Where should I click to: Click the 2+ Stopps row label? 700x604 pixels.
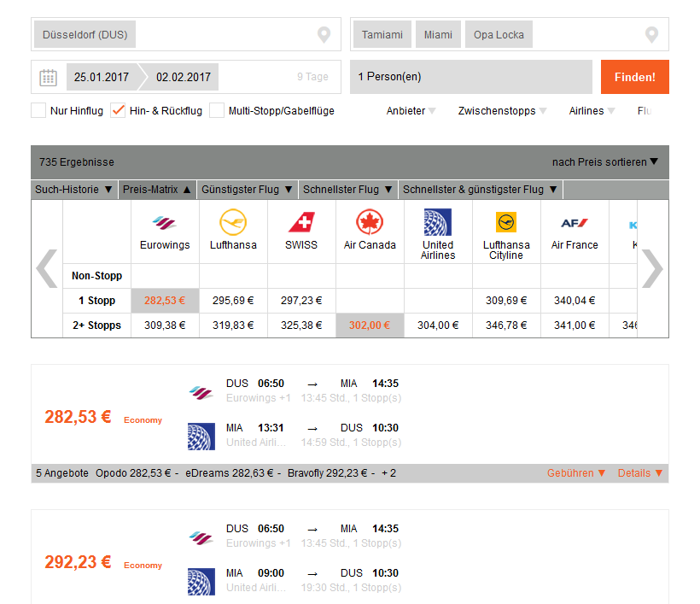[x=96, y=325]
